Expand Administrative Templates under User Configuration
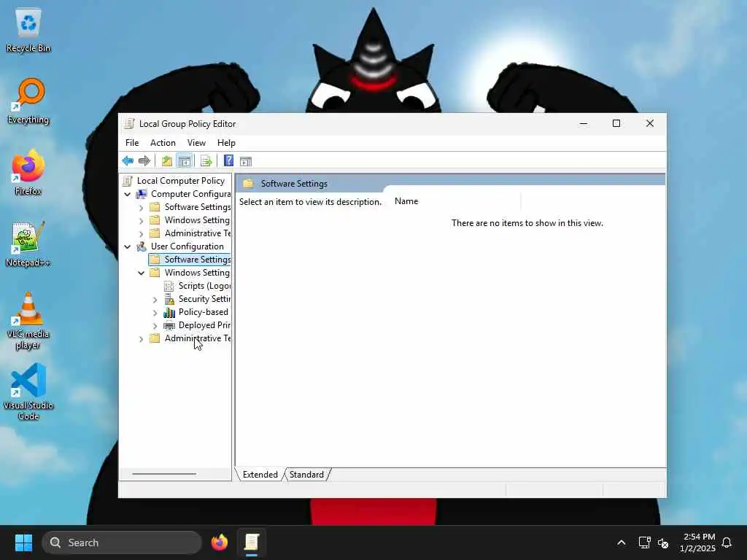 tap(141, 339)
